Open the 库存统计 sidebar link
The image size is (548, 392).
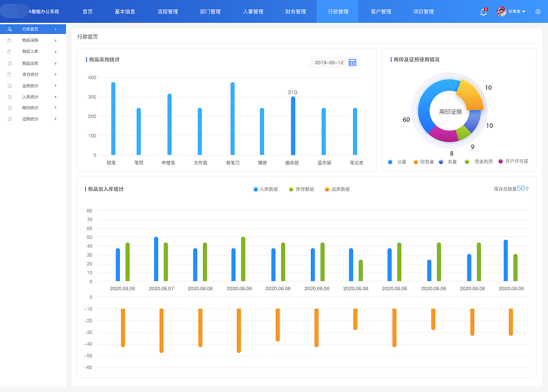click(x=30, y=74)
